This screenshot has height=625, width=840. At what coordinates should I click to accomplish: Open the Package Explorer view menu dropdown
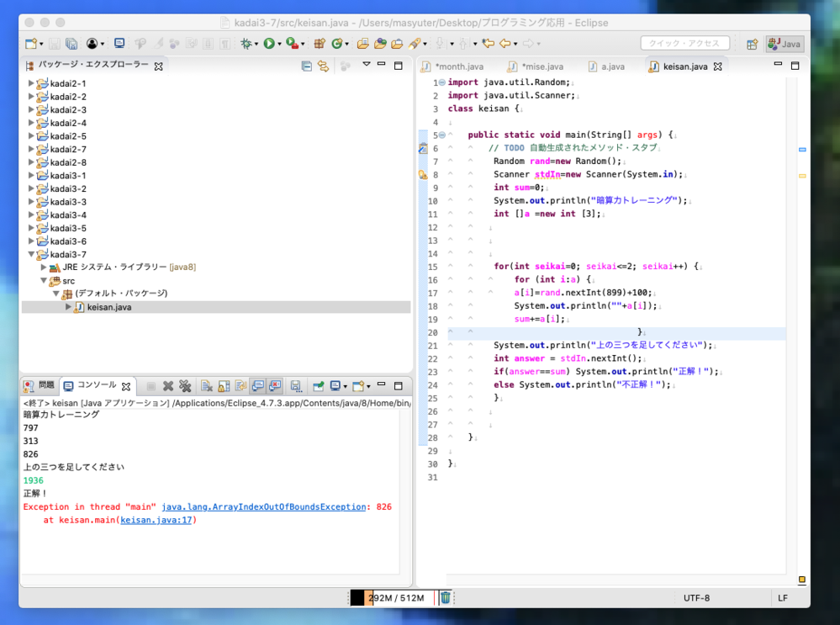(366, 65)
